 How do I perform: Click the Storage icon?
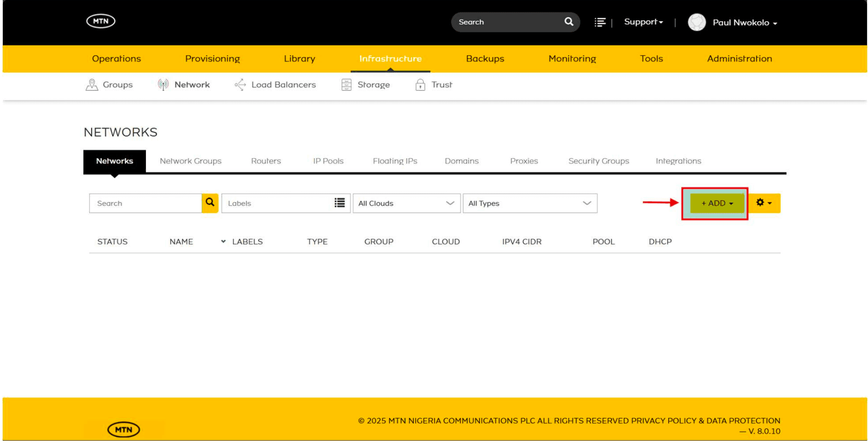click(346, 84)
